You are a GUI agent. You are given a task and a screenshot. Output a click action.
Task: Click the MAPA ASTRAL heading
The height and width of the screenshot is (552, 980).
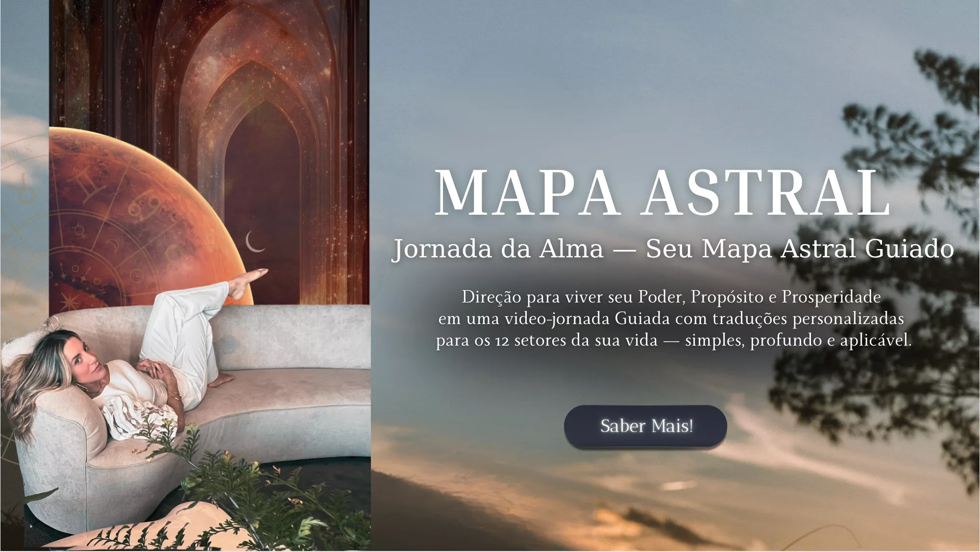[663, 193]
